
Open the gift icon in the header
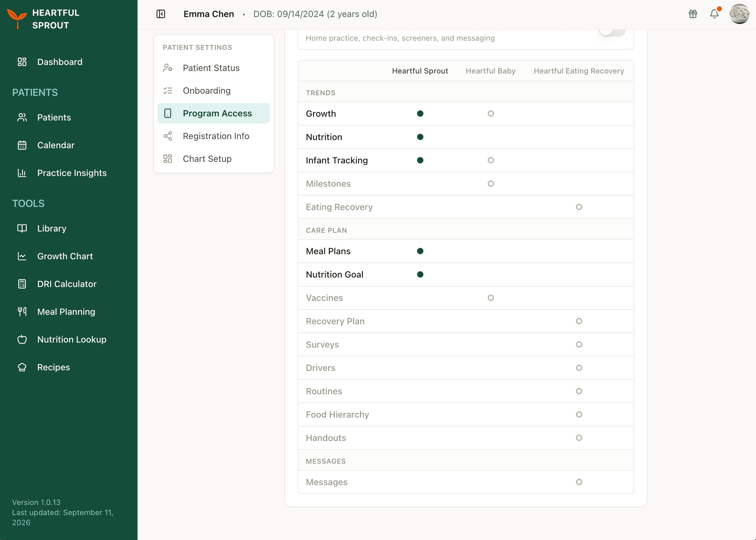pos(693,14)
